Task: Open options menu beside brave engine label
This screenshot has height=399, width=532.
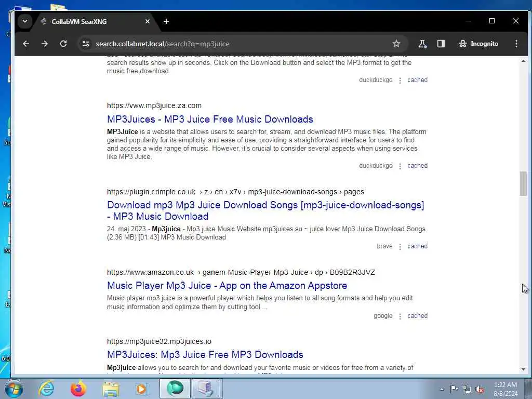Action: click(x=400, y=247)
